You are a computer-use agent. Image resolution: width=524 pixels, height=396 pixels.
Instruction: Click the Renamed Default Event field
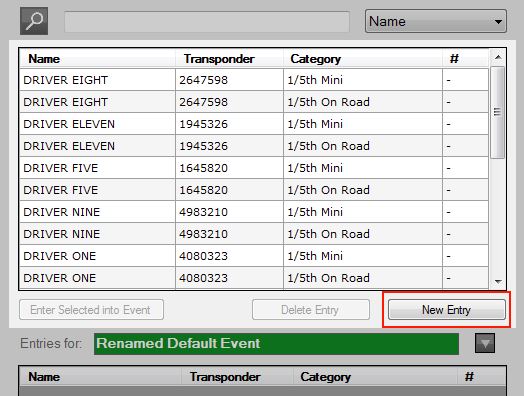pyautogui.click(x=276, y=344)
